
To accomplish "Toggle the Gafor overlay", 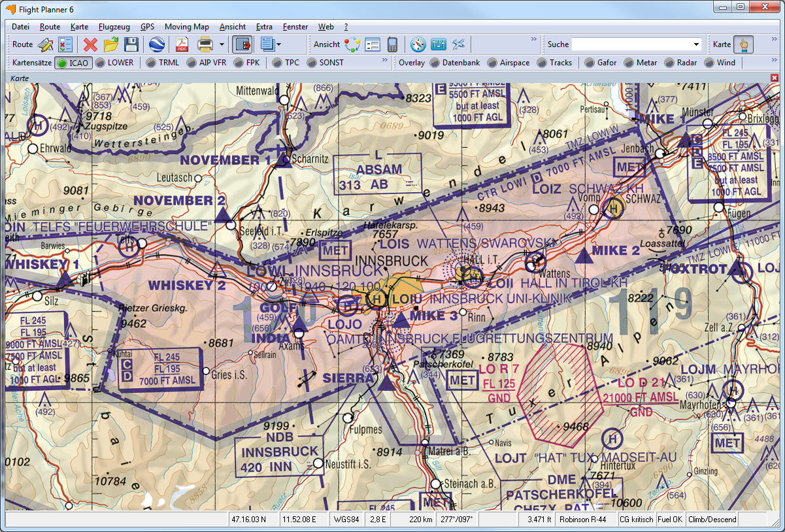I will point(601,63).
